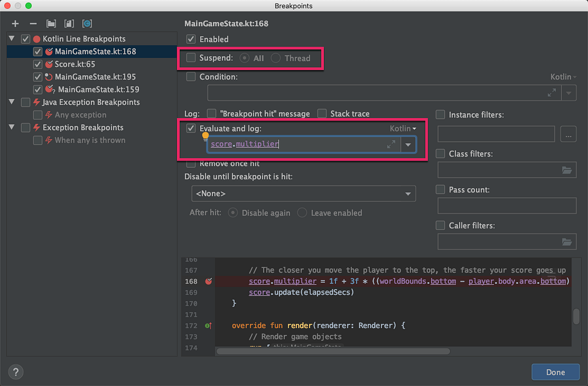Open the Disable until breakpoint is hit dropdown
Image resolution: width=588 pixels, height=386 pixels.
[303, 193]
